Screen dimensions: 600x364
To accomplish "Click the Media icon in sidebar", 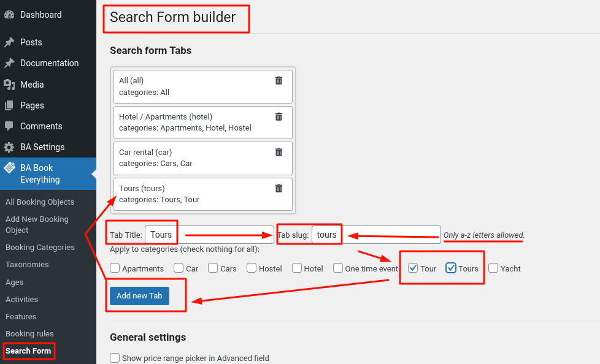I will (x=9, y=85).
